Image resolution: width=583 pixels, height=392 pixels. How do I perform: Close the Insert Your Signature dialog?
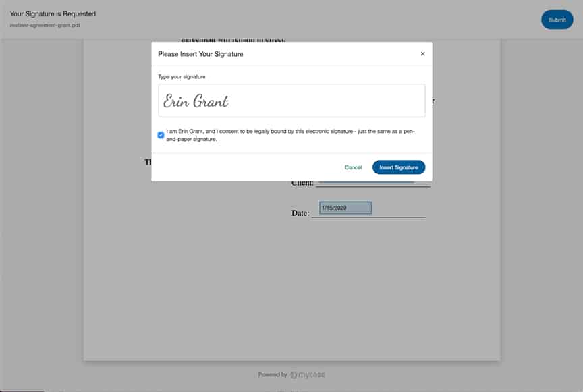(422, 54)
